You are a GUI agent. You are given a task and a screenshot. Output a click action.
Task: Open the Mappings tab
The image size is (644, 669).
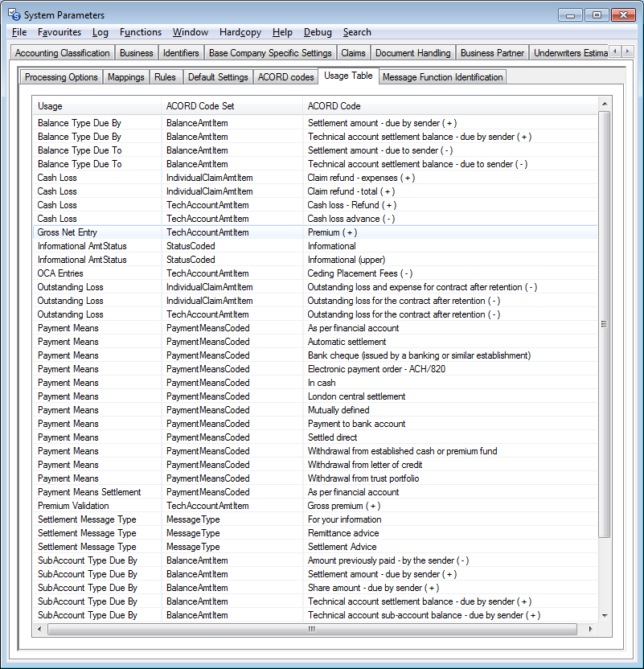click(125, 76)
